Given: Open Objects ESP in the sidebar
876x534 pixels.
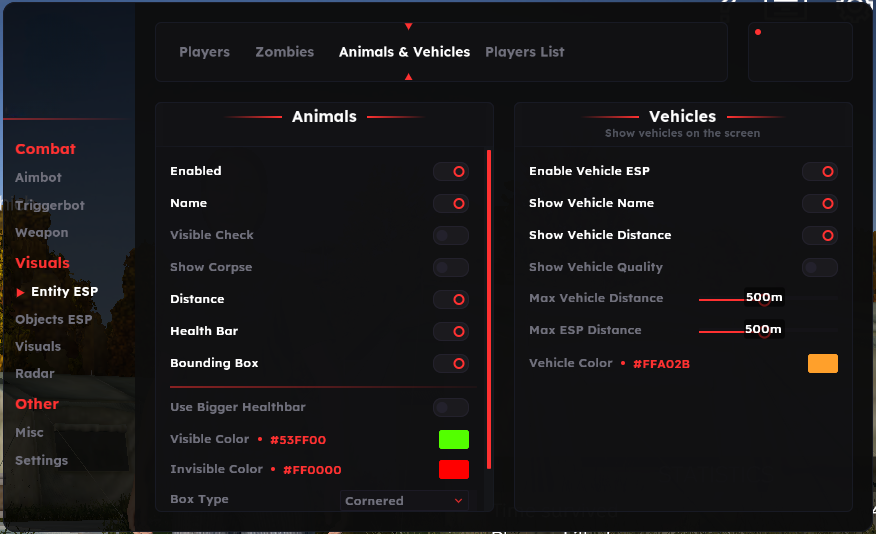Looking at the screenshot, I should coord(53,320).
